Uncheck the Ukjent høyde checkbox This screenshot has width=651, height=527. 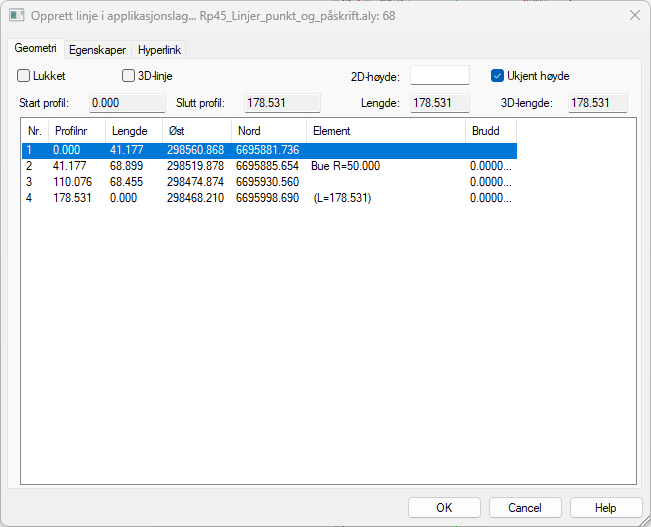[x=498, y=75]
